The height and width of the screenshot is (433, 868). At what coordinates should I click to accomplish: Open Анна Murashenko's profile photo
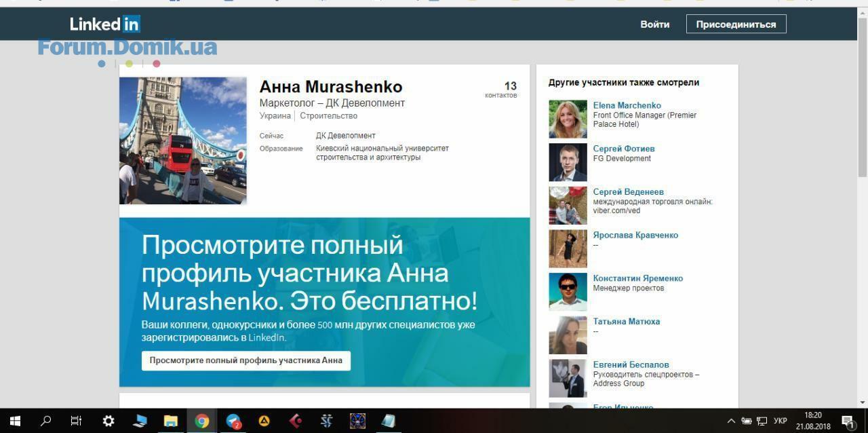[183, 140]
